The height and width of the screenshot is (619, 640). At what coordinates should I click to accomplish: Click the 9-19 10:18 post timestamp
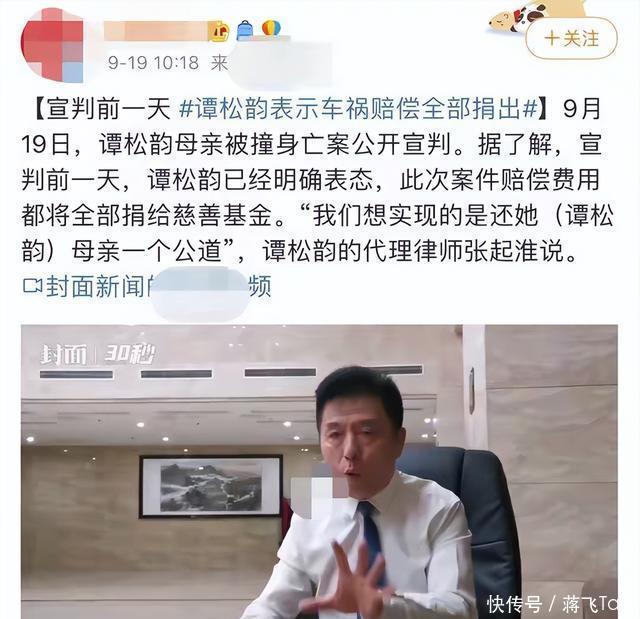point(153,63)
